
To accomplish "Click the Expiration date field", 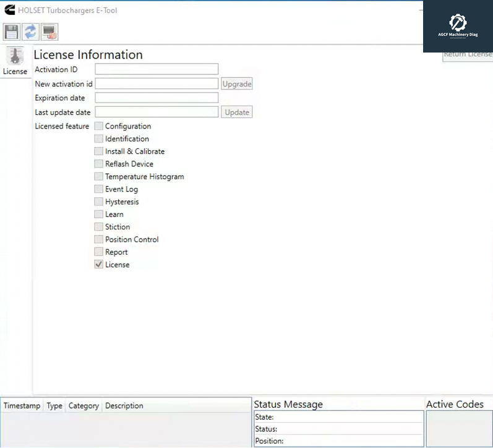I will tap(156, 98).
